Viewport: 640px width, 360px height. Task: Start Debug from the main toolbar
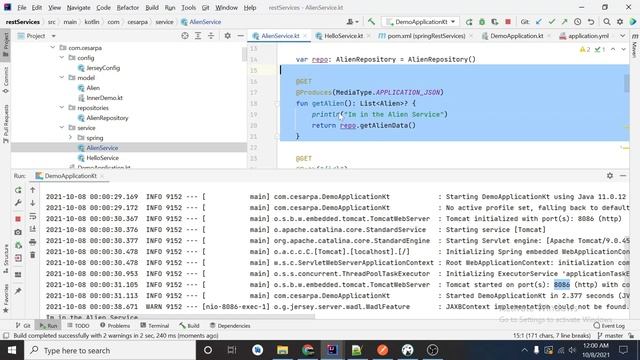click(x=482, y=22)
